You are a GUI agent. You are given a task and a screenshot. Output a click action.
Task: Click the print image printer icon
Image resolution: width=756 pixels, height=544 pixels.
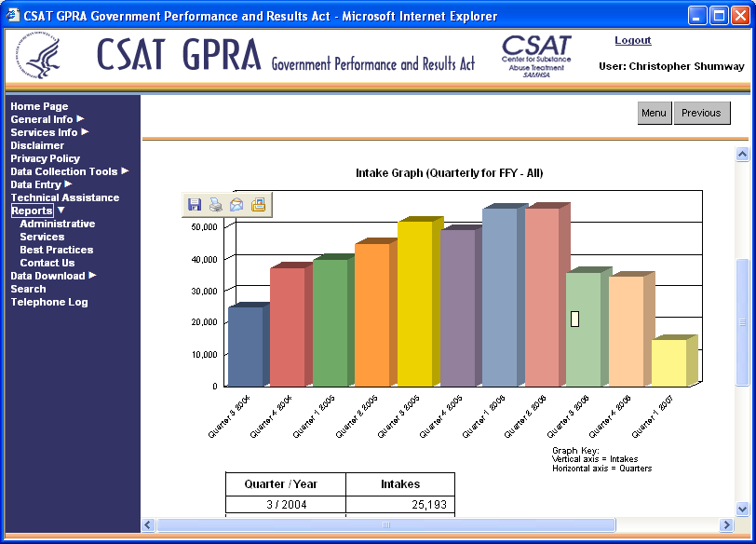coord(215,205)
